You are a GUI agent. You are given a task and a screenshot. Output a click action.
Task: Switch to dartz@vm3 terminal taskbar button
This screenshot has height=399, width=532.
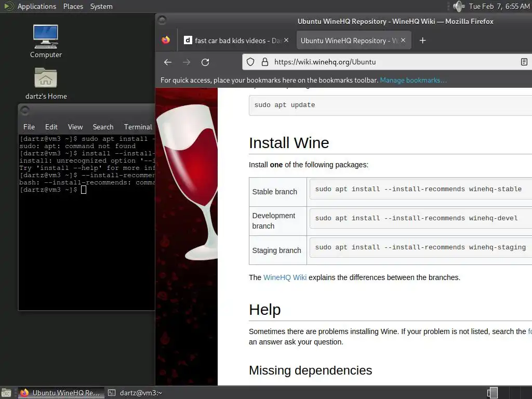tap(136, 393)
